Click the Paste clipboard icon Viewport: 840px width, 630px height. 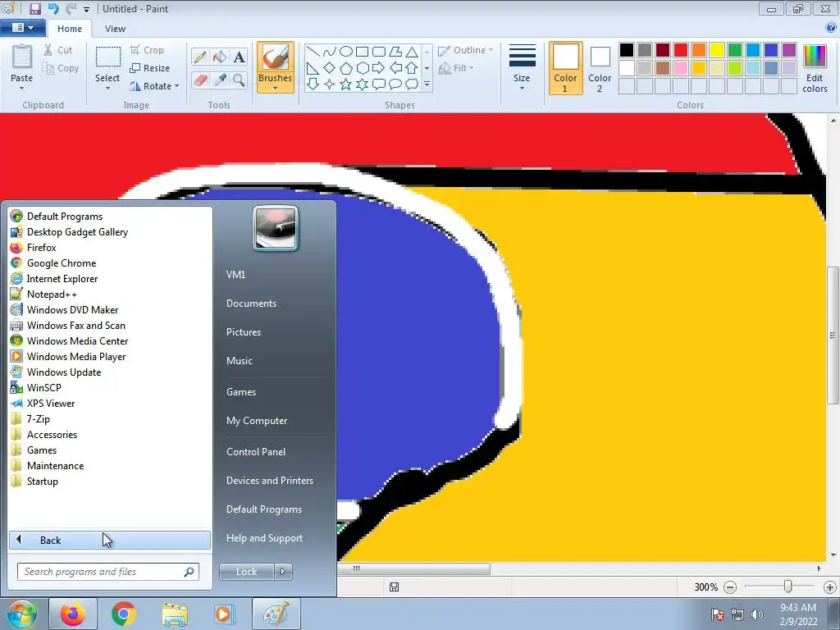tap(22, 58)
